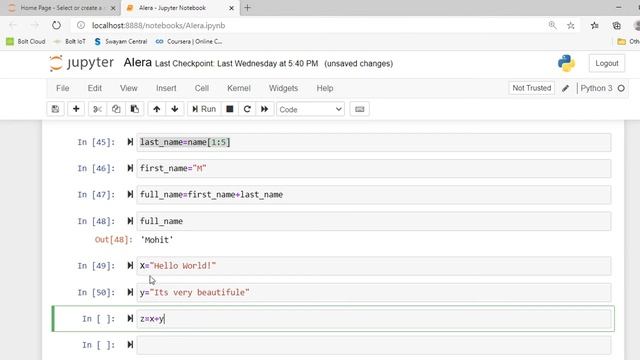Open the browser favorites list icon
Screen dimensions: 640x360
click(x=595, y=25)
